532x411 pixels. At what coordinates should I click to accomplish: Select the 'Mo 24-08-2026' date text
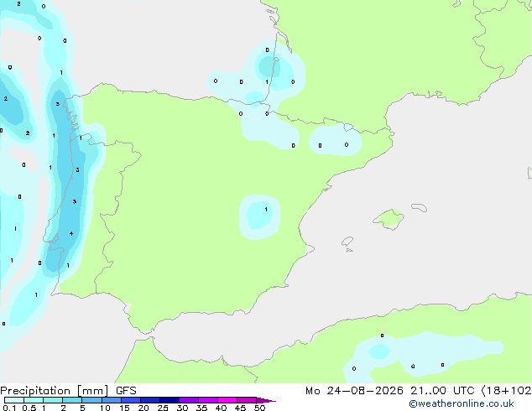point(354,391)
